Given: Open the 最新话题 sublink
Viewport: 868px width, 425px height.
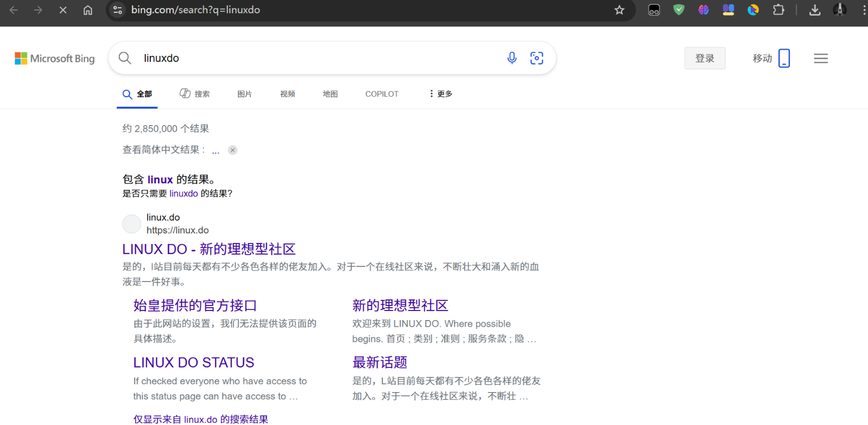Looking at the screenshot, I should (x=380, y=362).
